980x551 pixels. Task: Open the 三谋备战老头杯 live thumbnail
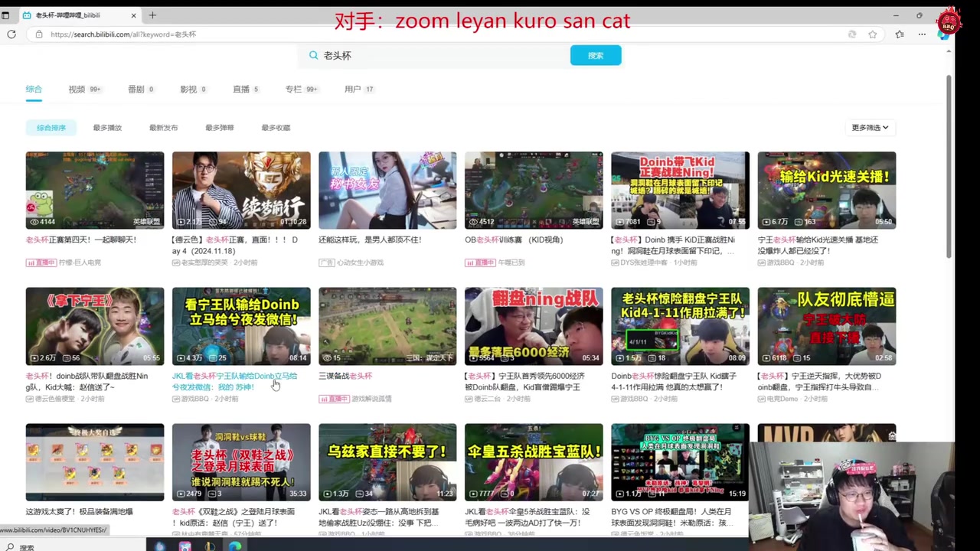point(387,326)
